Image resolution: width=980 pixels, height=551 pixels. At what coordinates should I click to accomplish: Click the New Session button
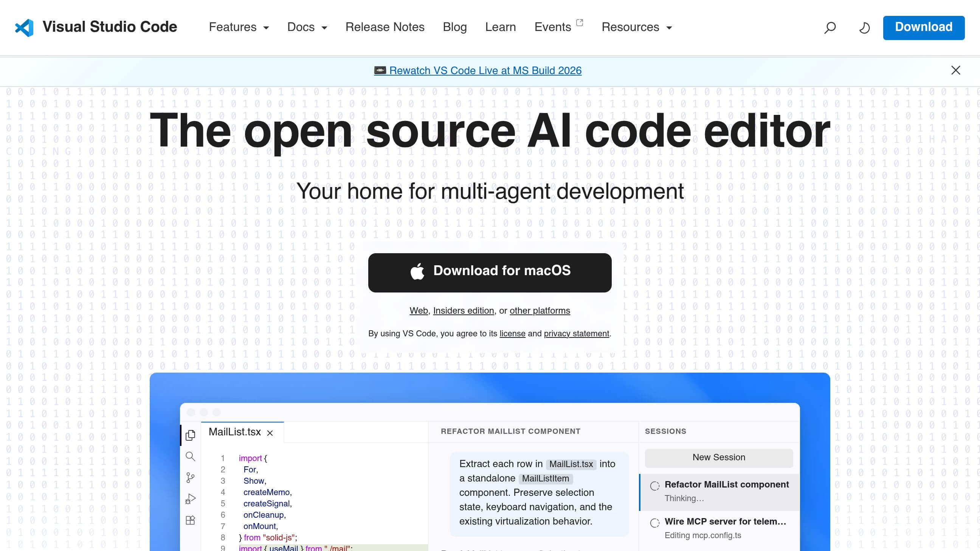click(719, 457)
